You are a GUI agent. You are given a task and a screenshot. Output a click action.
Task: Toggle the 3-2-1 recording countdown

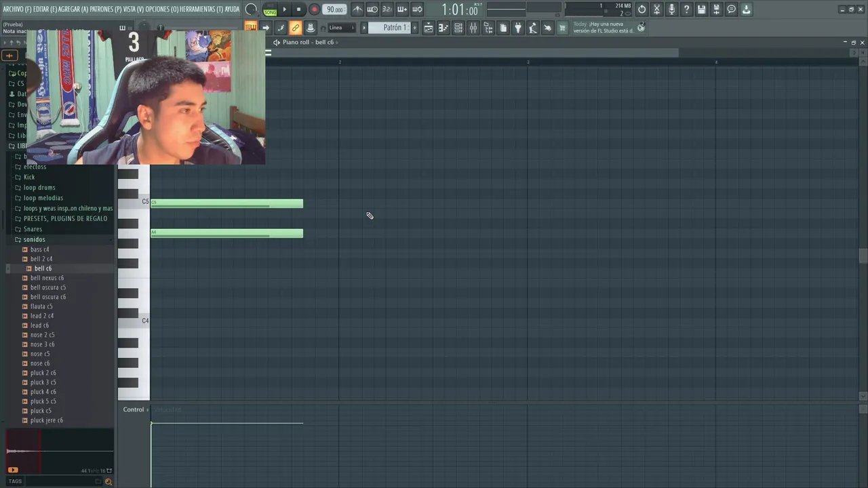(x=387, y=9)
